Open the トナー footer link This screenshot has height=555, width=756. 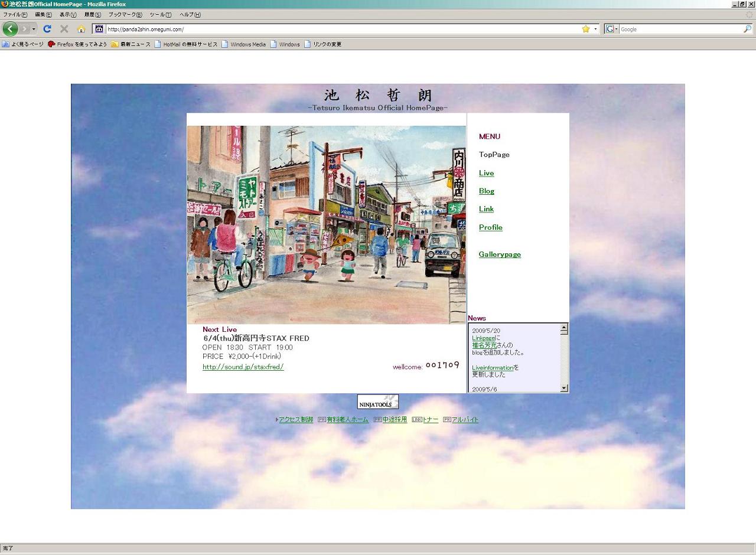[431, 420]
